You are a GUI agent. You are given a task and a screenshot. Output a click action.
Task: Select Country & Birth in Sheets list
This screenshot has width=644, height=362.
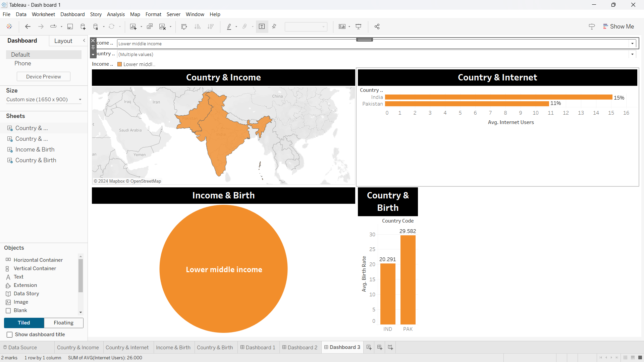click(x=36, y=160)
